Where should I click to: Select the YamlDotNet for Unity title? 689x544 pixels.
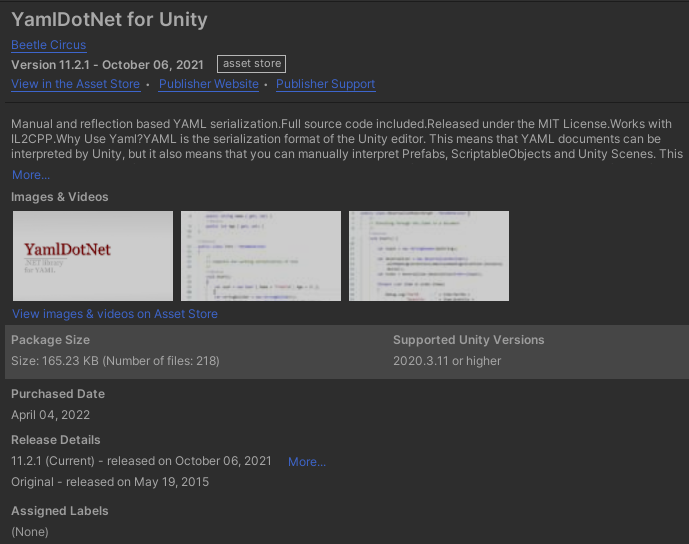click(x=109, y=20)
